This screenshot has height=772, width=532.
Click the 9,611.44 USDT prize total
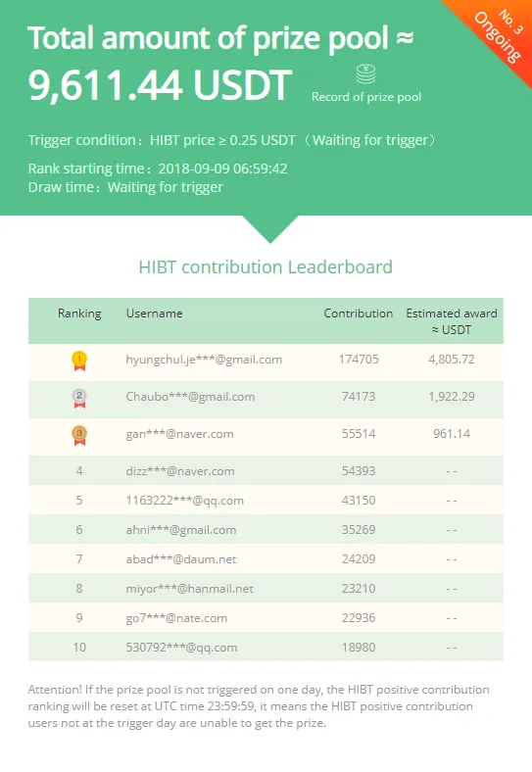click(x=160, y=85)
